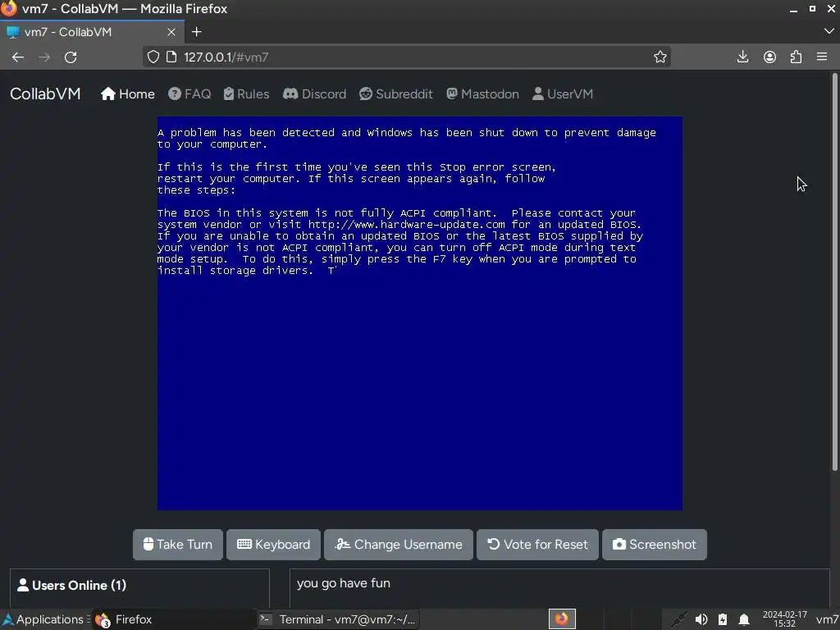The height and width of the screenshot is (630, 840).
Task: Minimize the Firefox window
Action: coord(793,9)
